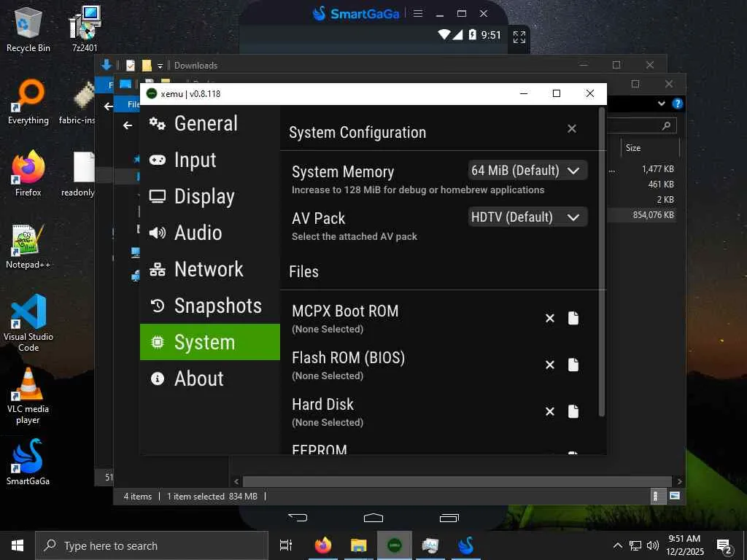Click the SmartGaGa recent apps button
Screen dimensions: 747x560
(449, 518)
